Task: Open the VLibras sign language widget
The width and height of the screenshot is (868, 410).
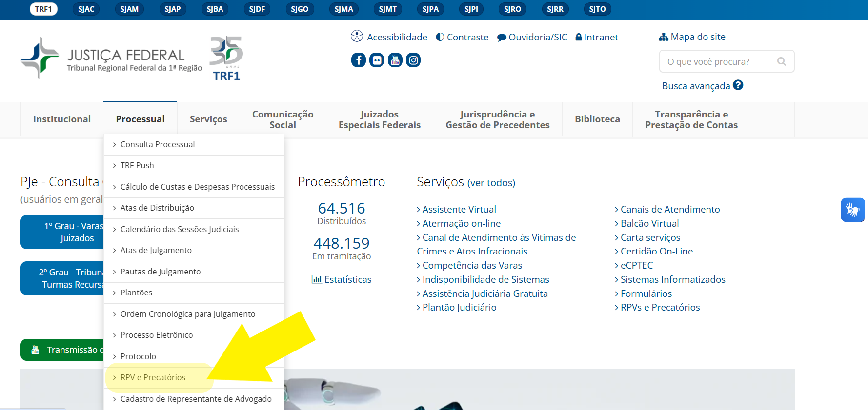Action: tap(852, 210)
